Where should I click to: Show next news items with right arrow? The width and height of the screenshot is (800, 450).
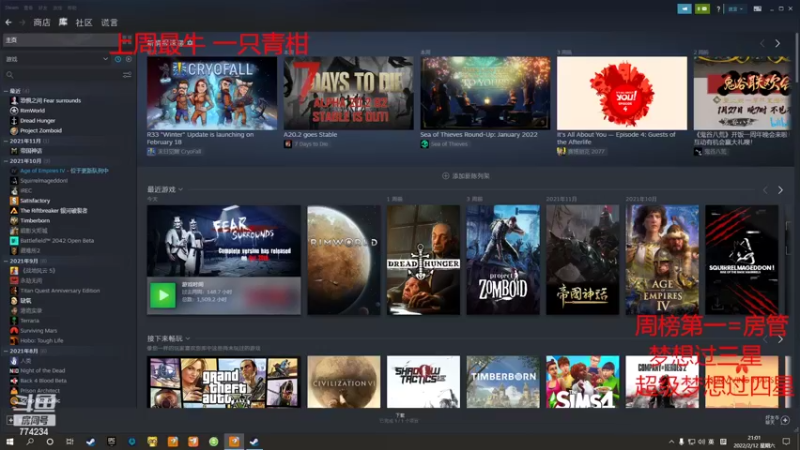(778, 44)
